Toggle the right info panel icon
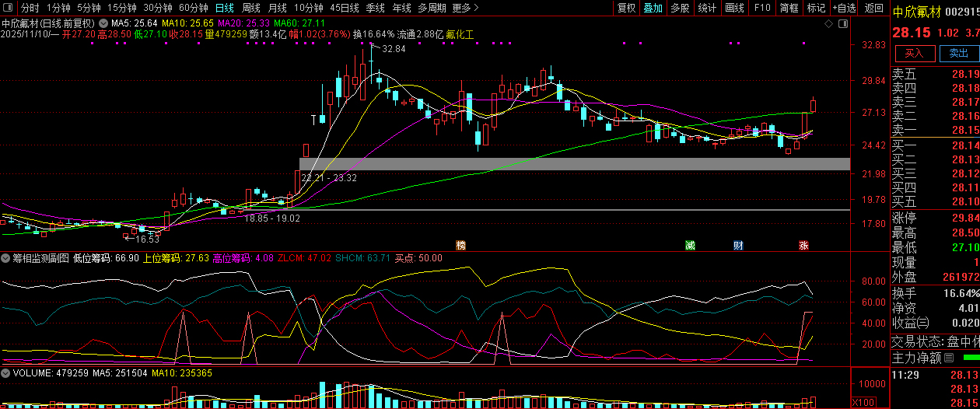The height and width of the screenshot is (409, 980). tap(844, 24)
